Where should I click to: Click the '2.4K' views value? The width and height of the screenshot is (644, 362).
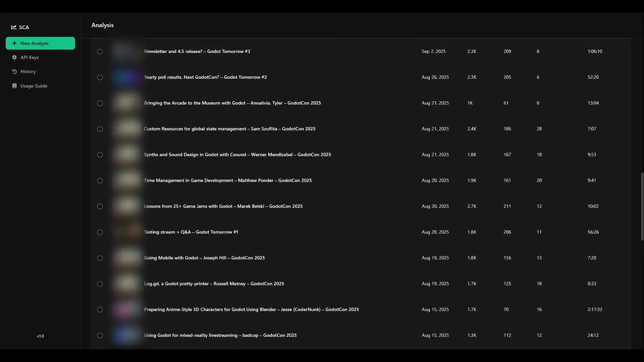click(472, 129)
